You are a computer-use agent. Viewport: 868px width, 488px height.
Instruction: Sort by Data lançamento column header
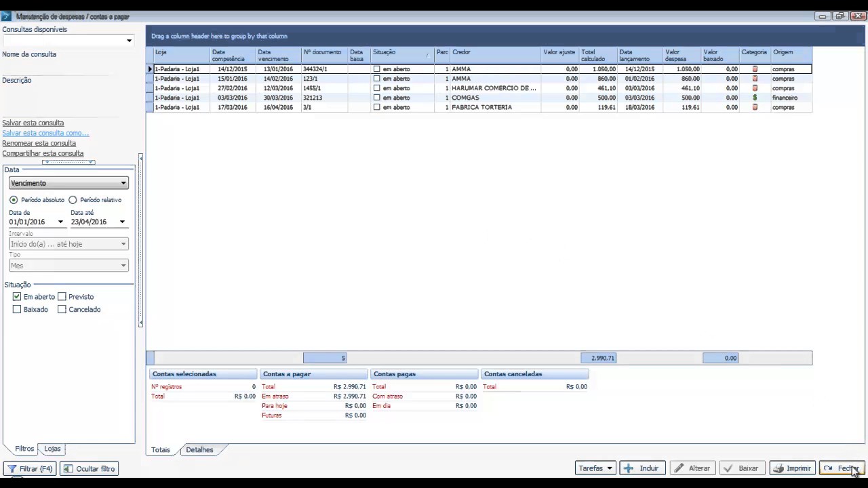(x=640, y=56)
